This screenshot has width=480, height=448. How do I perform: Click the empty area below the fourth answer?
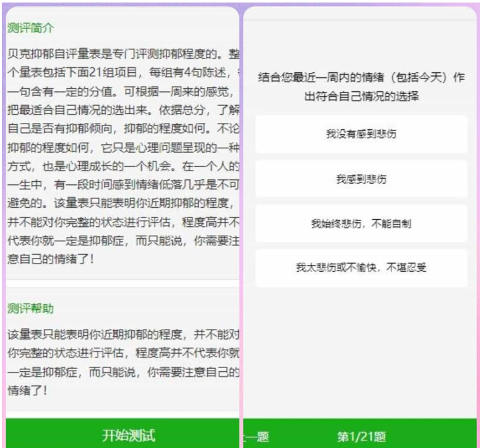361,349
